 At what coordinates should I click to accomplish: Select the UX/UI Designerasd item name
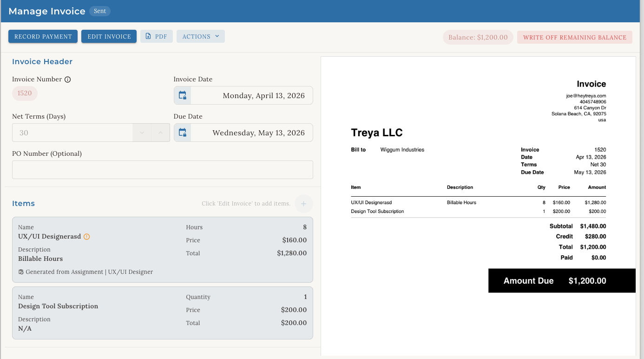[50, 236]
